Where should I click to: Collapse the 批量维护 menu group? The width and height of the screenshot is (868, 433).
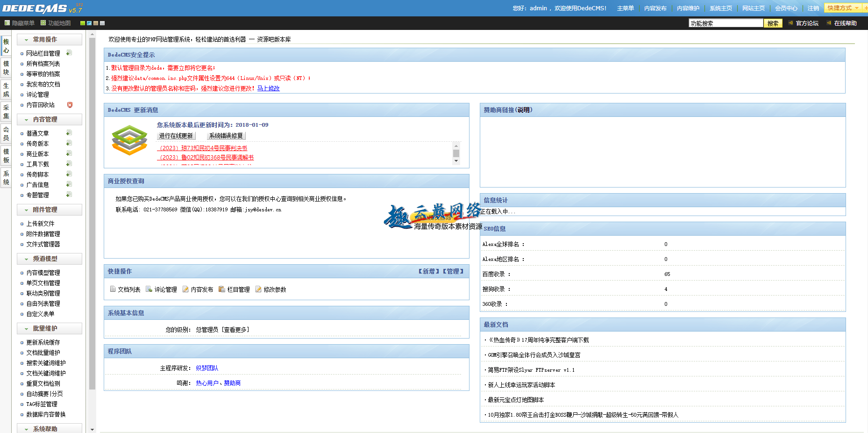click(50, 328)
